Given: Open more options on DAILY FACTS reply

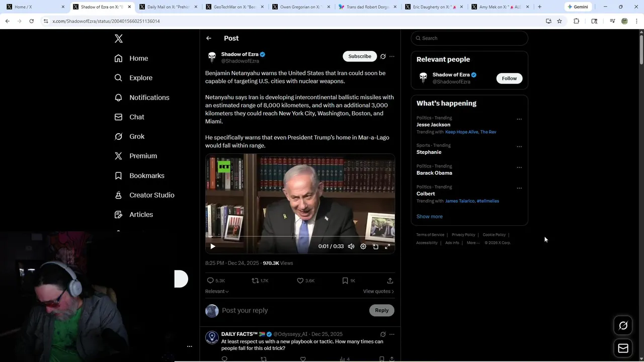Looking at the screenshot, I should tap(392, 334).
